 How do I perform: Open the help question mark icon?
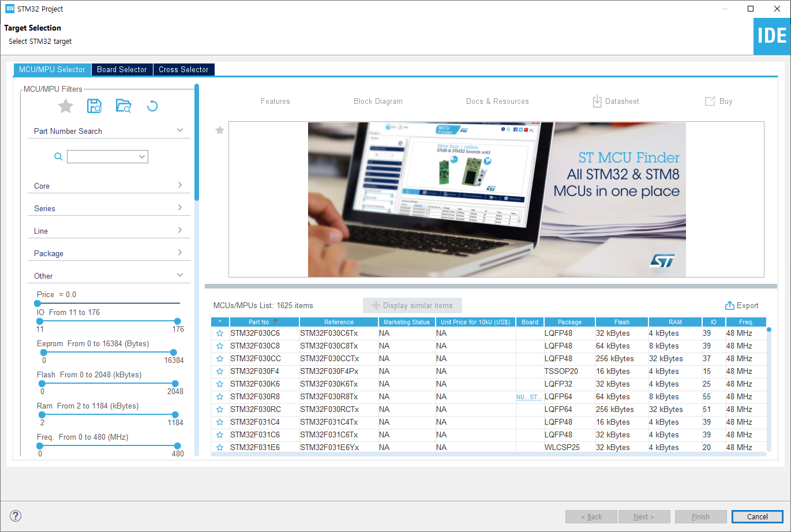click(x=16, y=516)
